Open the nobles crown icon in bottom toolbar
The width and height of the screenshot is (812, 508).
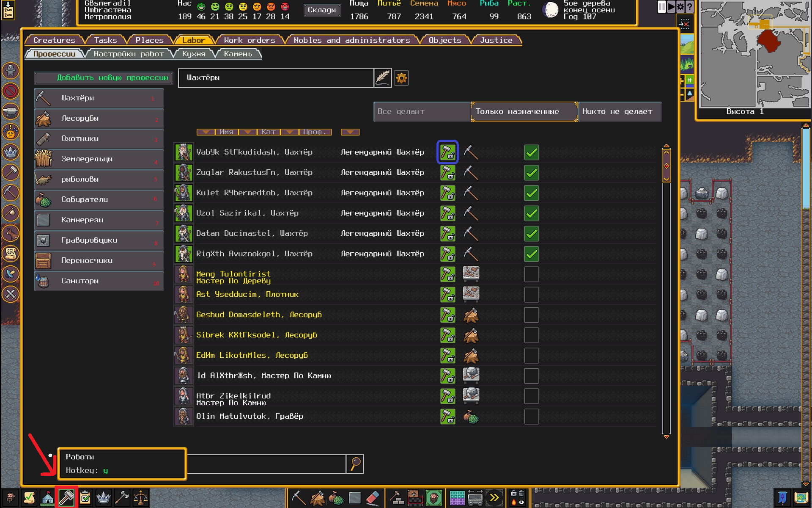point(104,498)
